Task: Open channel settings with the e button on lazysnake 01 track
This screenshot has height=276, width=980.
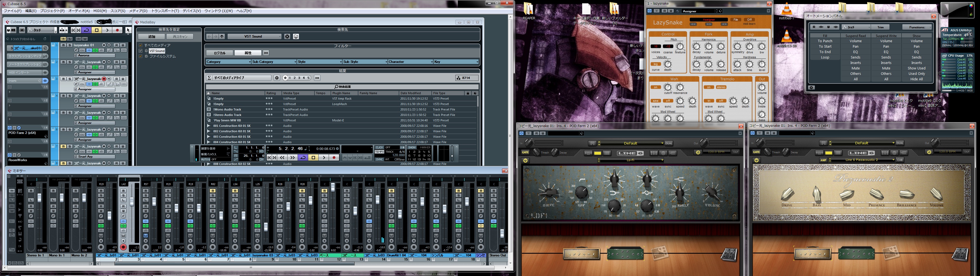Action: point(77,50)
